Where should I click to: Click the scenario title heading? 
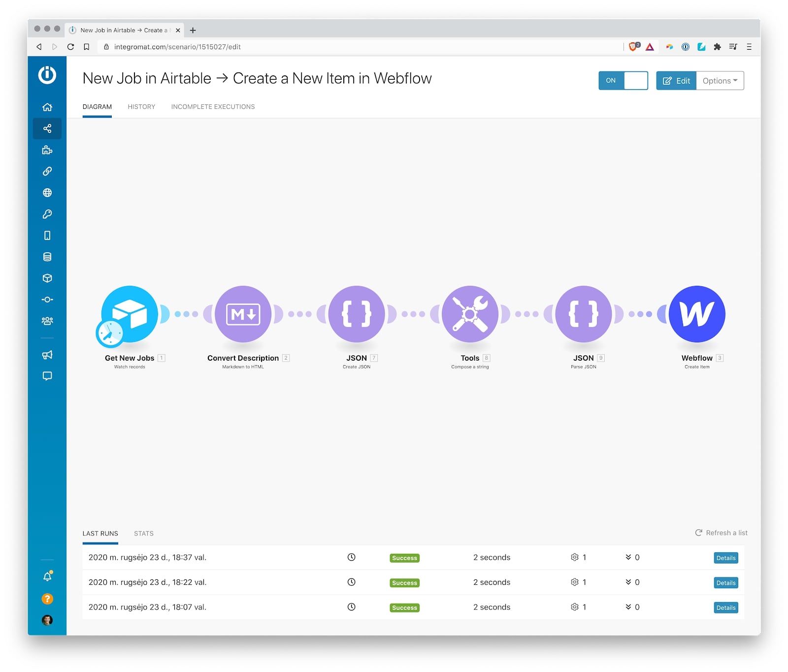(257, 78)
